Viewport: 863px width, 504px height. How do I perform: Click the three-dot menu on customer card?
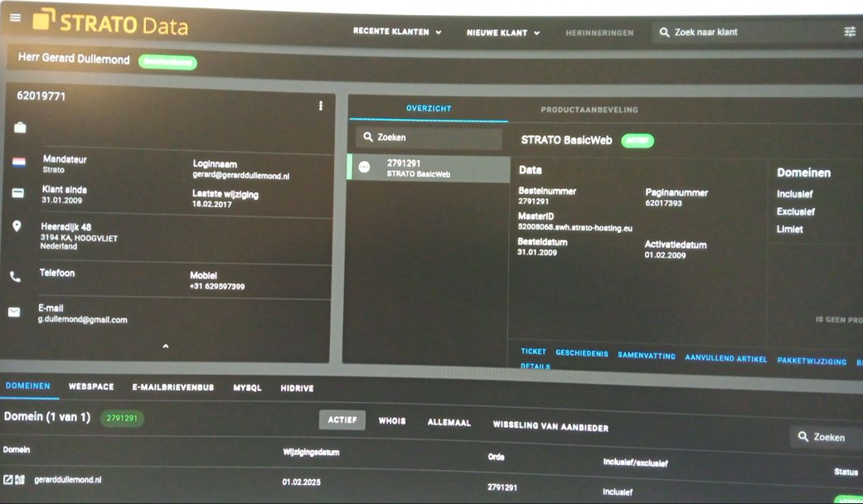coord(321,106)
